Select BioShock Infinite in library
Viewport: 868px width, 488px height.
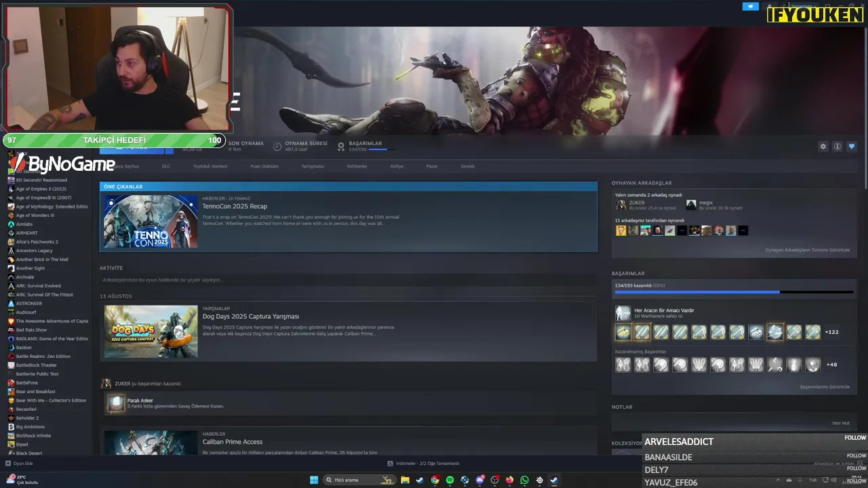(x=34, y=436)
